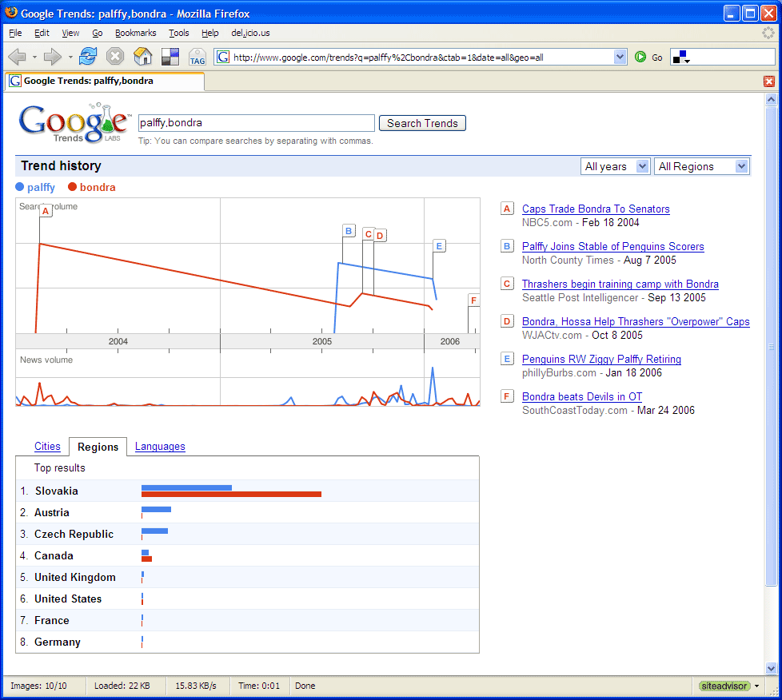Open the Back button history dropdown arrow
Image resolution: width=782 pixels, height=700 pixels.
[x=34, y=58]
